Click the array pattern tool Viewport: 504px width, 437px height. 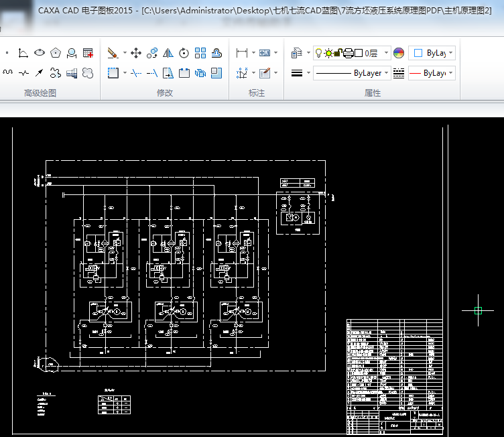[x=200, y=52]
